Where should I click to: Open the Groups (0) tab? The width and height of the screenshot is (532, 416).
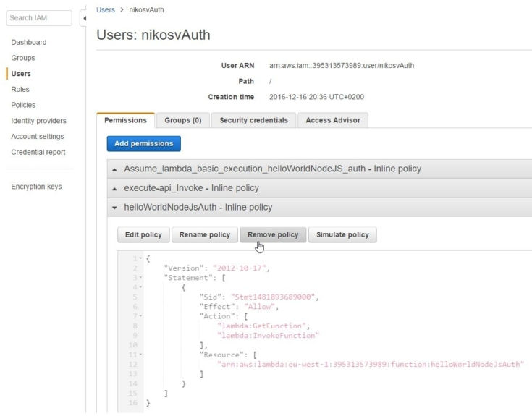coord(183,120)
